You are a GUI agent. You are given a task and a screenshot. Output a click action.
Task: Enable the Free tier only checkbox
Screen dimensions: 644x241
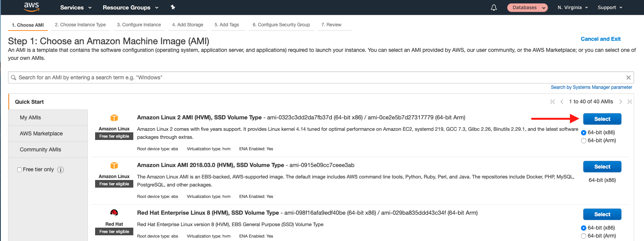pos(19,170)
